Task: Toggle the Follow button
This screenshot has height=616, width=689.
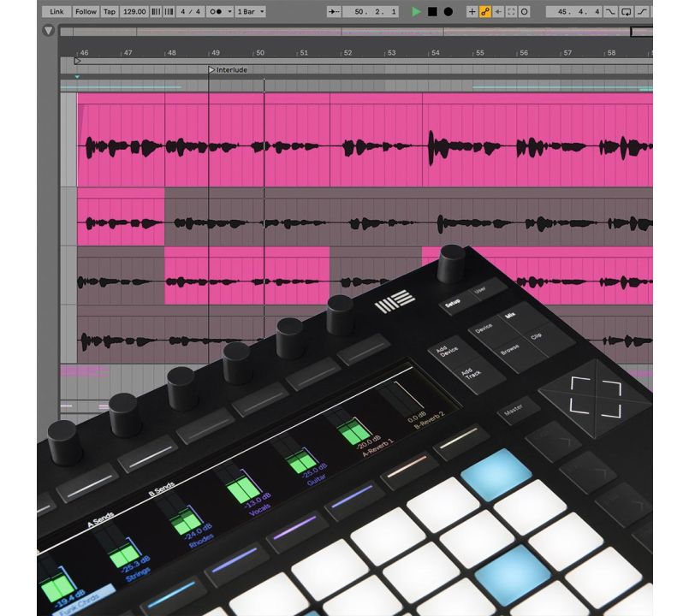Action: point(86,12)
